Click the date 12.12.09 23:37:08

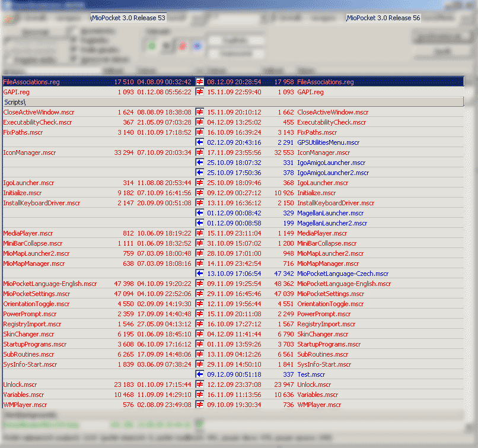pyautogui.click(x=234, y=385)
